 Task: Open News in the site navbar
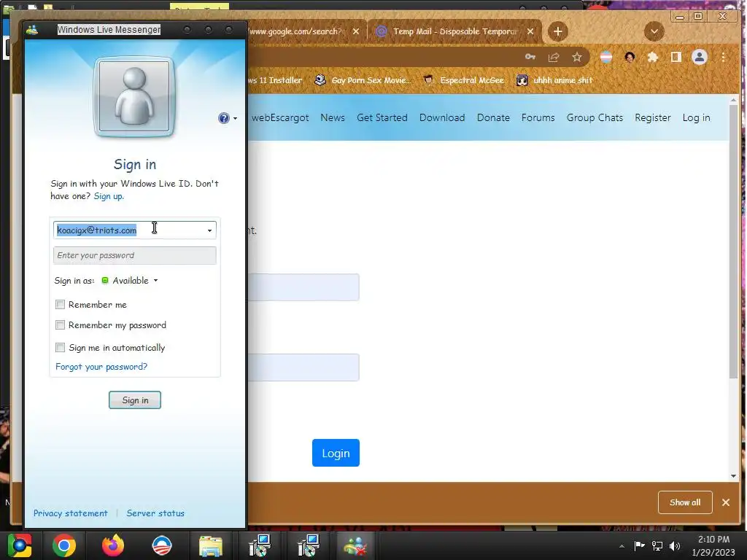pos(333,117)
